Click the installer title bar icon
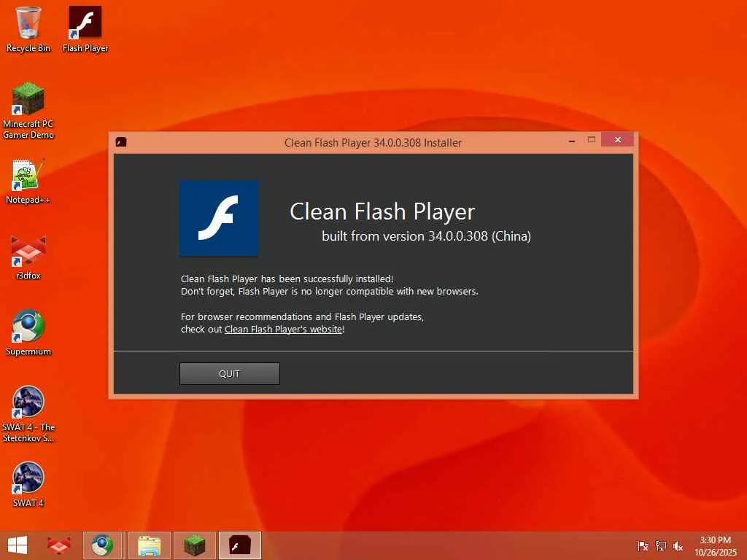Screen dimensions: 747x560 click(x=121, y=142)
